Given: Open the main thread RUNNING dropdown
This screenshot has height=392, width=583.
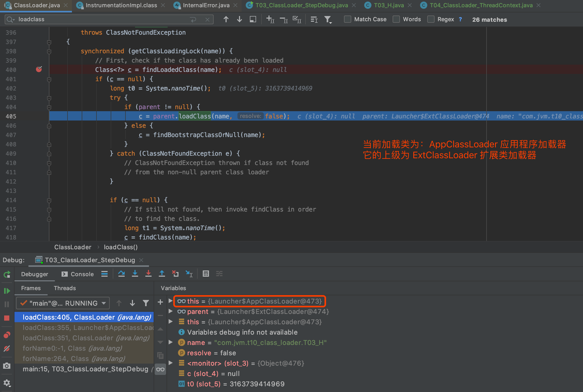Looking at the screenshot, I should (63, 303).
